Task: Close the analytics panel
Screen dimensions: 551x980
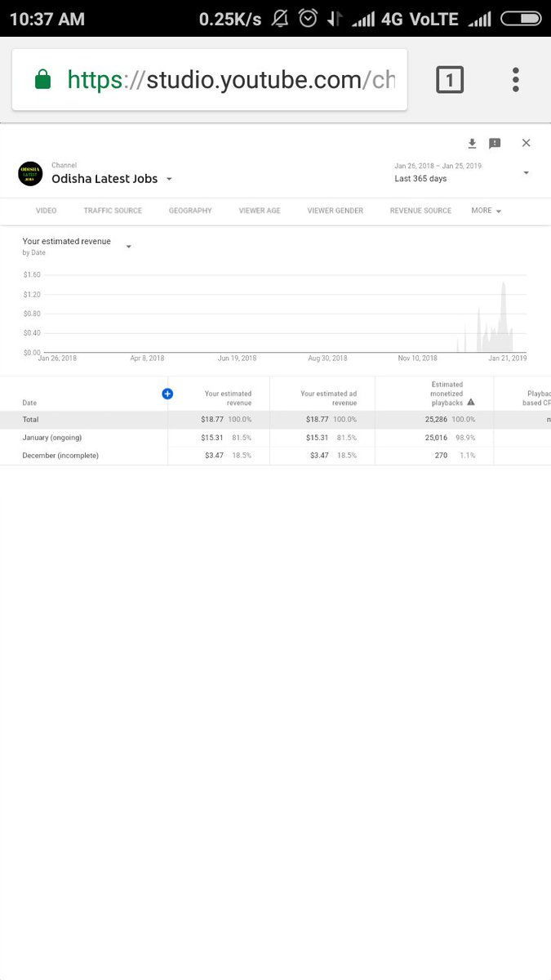Action: coord(526,143)
